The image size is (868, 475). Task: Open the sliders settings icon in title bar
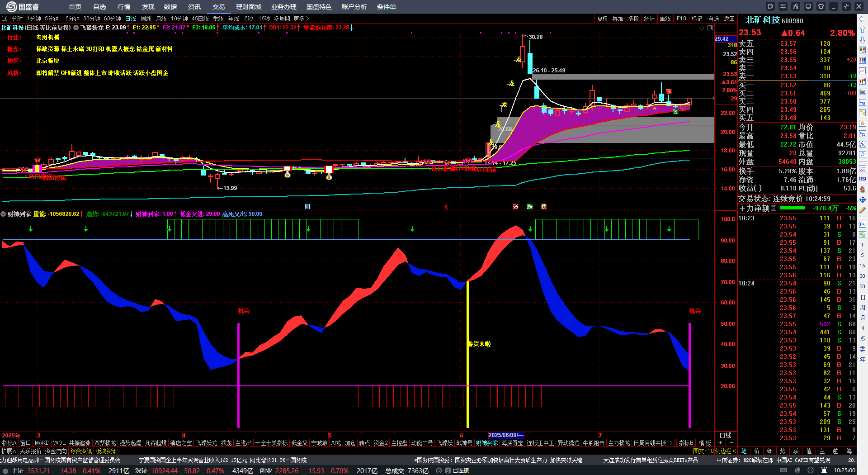point(783,6)
